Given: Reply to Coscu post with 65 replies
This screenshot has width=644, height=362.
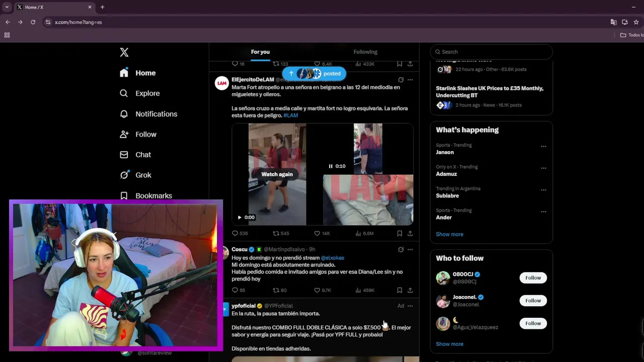Looking at the screenshot, I should pos(238,290).
